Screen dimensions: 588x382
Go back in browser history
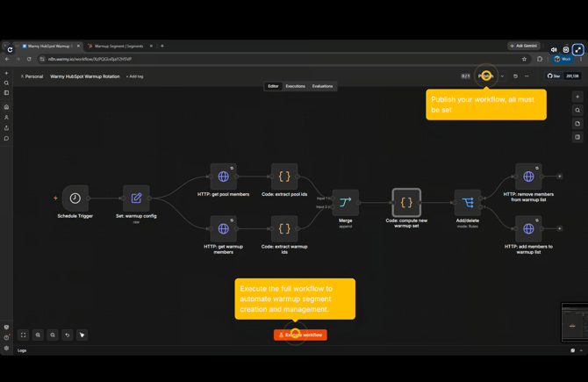tap(7, 59)
